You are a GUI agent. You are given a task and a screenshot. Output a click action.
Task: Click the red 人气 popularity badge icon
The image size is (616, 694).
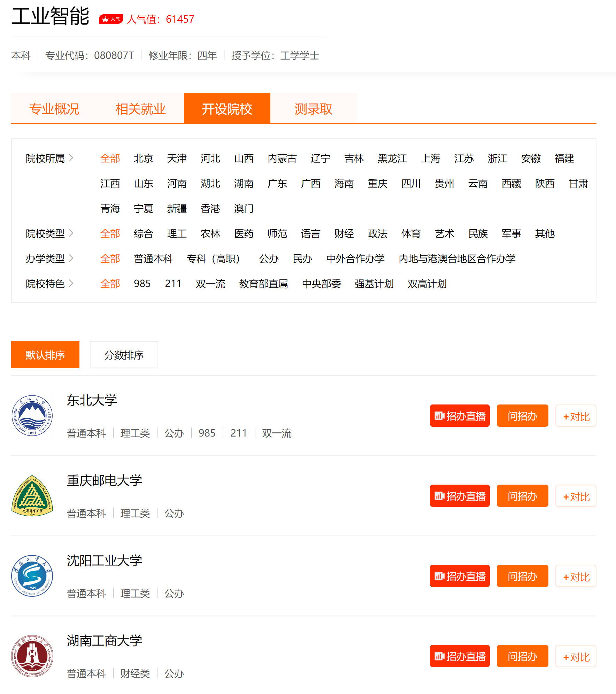[111, 19]
